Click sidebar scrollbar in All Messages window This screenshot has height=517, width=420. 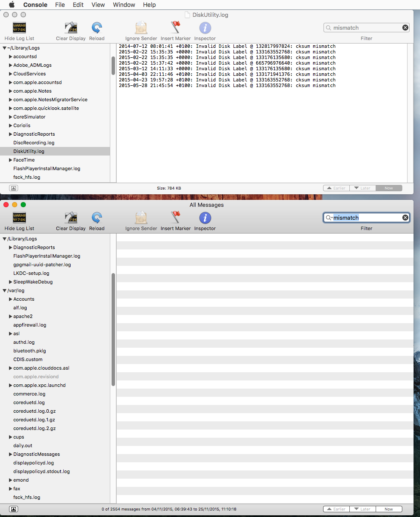[x=113, y=329]
